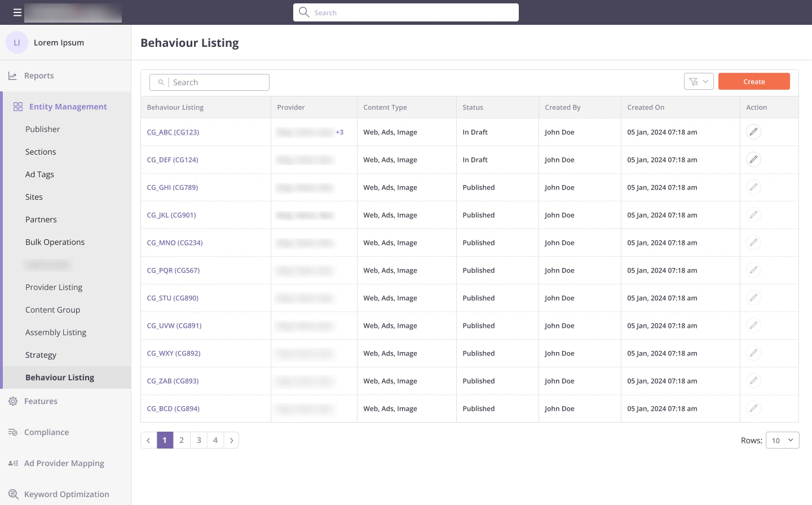Screen dimensions: 812x505
Task: Show the +3 additional providers badge
Action: (339, 132)
